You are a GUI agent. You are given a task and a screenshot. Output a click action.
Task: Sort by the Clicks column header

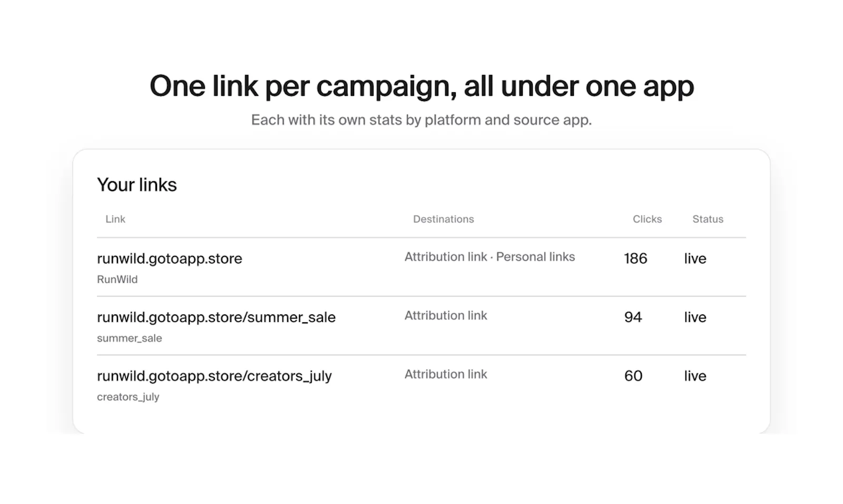pyautogui.click(x=647, y=219)
